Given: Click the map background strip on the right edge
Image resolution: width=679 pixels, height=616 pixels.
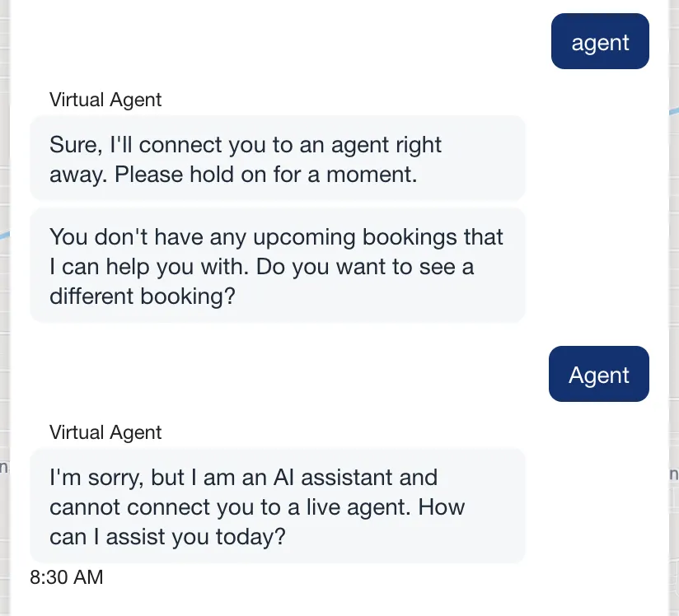Looking at the screenshot, I should pyautogui.click(x=673, y=329).
